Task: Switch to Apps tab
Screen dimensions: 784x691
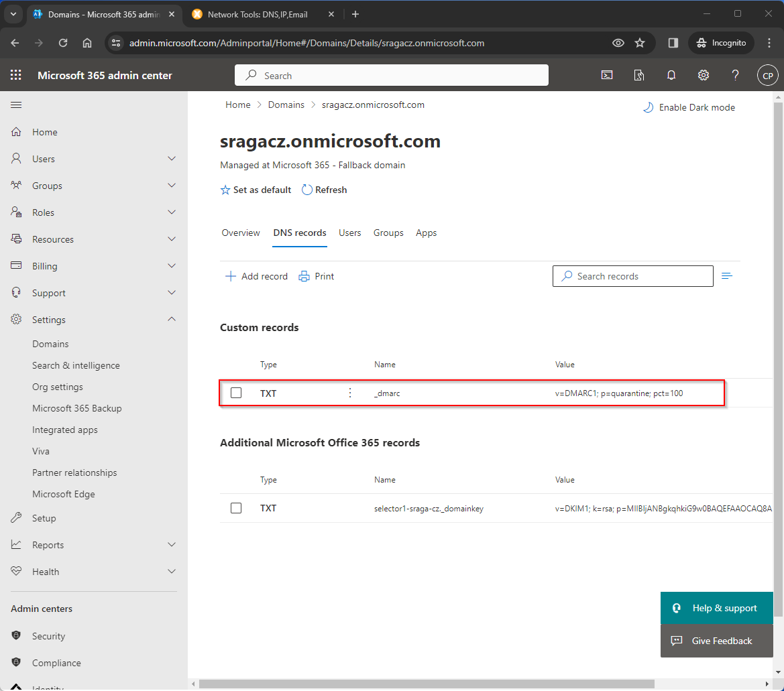Action: tap(426, 233)
